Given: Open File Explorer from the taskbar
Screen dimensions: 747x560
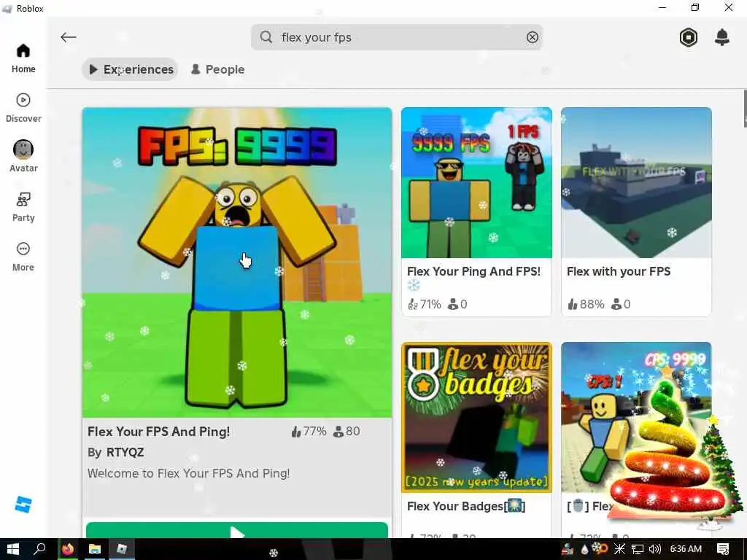Looking at the screenshot, I should click(95, 549).
